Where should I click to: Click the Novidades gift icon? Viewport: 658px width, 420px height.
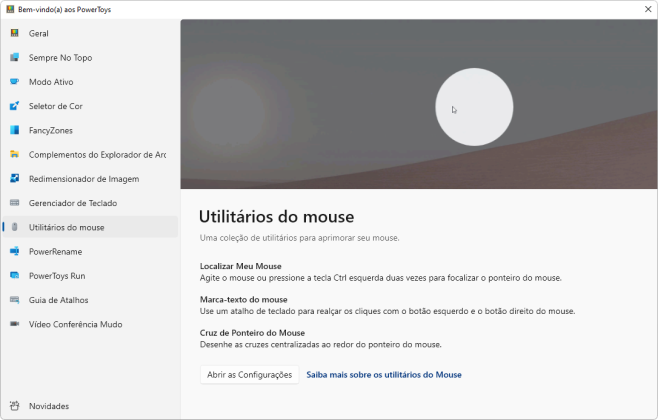click(15, 406)
